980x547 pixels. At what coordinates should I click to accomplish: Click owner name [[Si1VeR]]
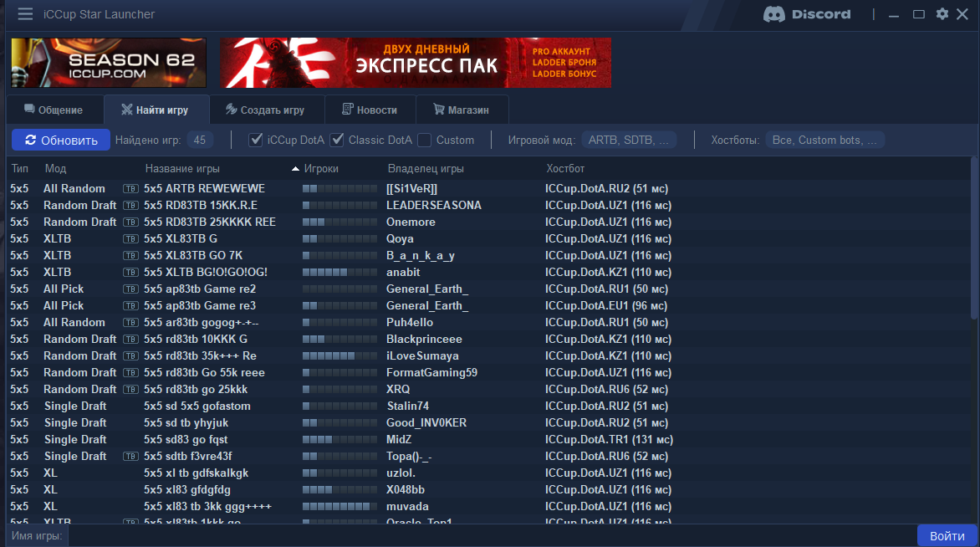point(412,189)
